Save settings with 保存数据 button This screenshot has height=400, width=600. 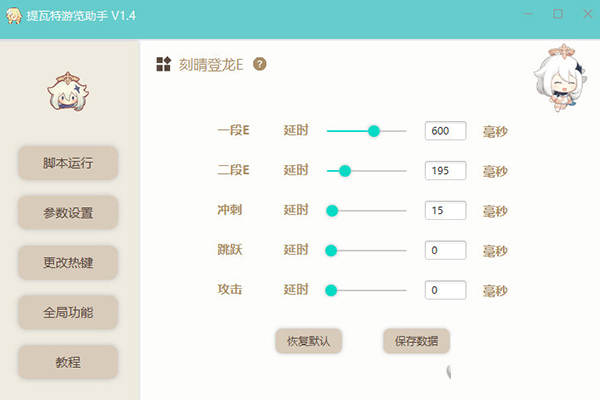416,341
